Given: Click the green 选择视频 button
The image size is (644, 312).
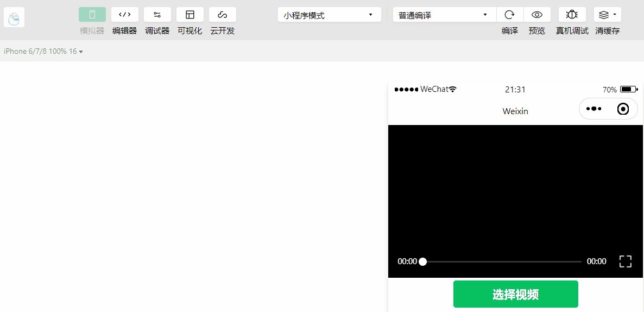Looking at the screenshot, I should pos(515,294).
